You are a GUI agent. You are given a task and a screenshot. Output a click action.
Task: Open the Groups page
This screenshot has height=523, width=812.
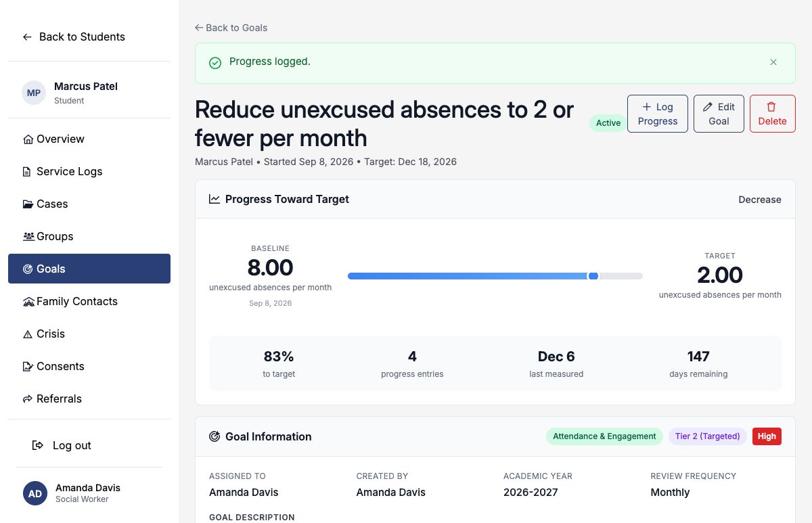(x=89, y=236)
